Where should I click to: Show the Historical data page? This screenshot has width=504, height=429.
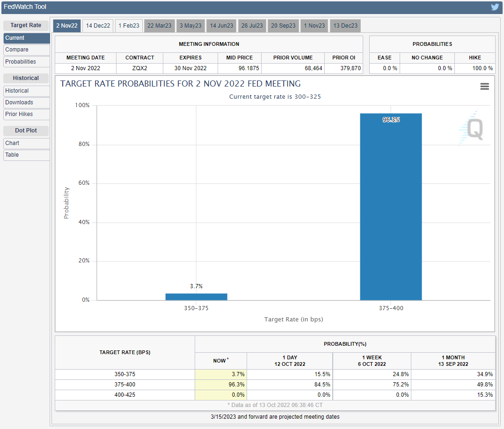click(x=26, y=91)
